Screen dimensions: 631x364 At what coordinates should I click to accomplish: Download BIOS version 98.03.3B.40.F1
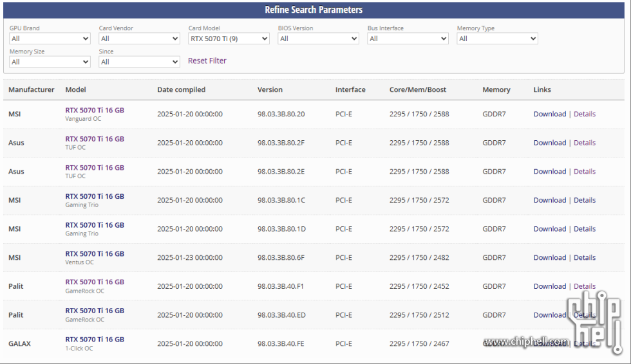(550, 286)
